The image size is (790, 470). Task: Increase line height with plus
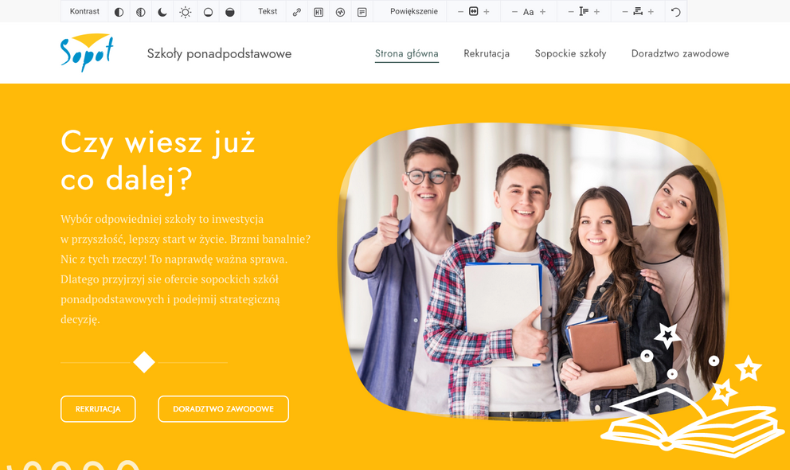click(597, 12)
